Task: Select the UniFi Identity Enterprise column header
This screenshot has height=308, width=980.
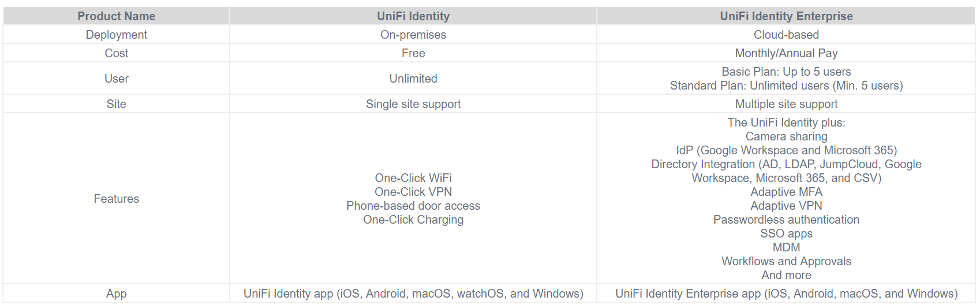Action: click(786, 16)
